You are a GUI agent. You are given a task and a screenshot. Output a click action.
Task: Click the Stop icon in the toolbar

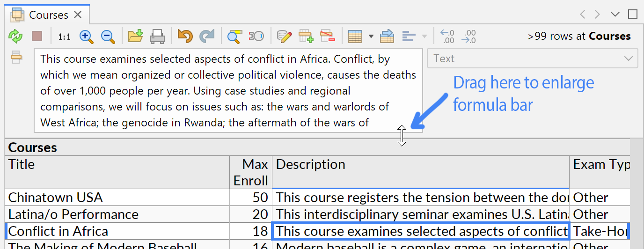37,36
